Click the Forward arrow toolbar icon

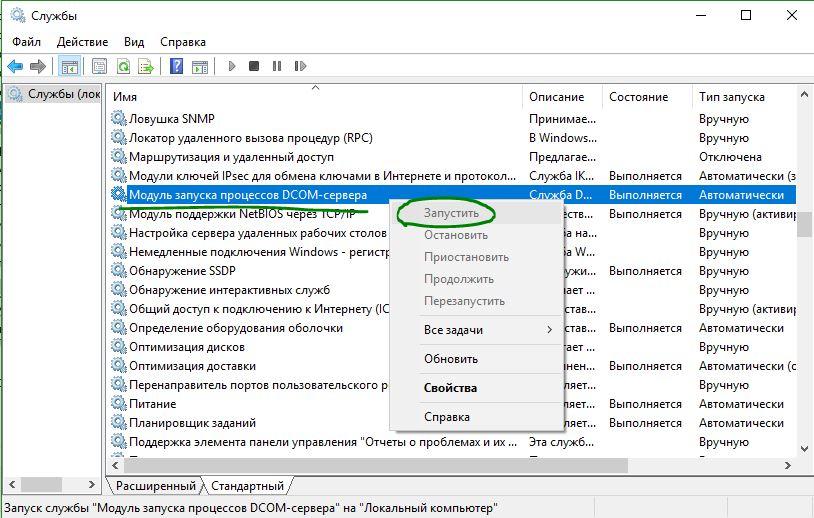38,66
